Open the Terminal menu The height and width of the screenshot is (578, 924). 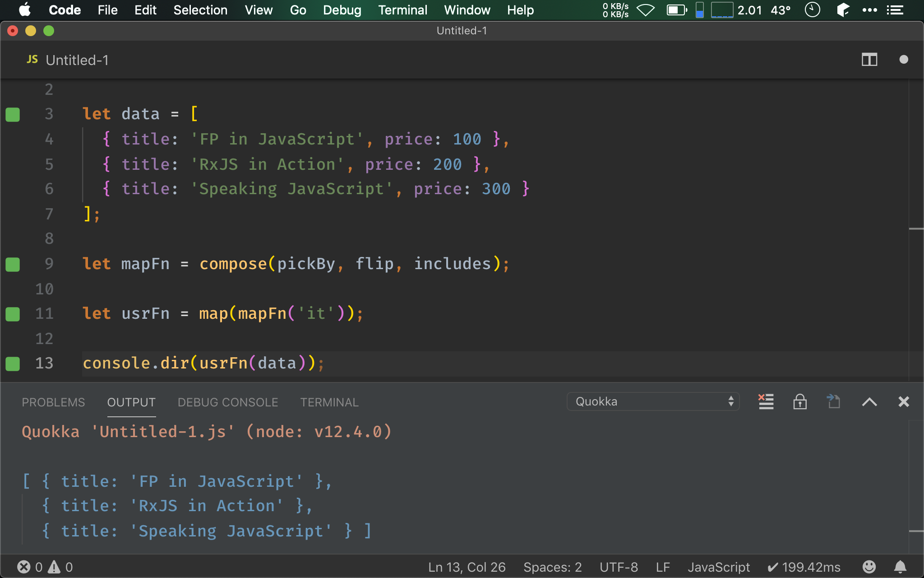[402, 10]
